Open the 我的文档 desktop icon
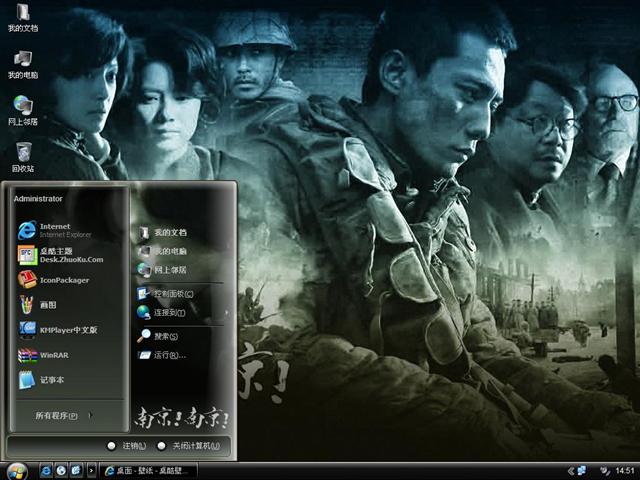Image resolution: width=640 pixels, height=480 pixels. click(x=23, y=18)
